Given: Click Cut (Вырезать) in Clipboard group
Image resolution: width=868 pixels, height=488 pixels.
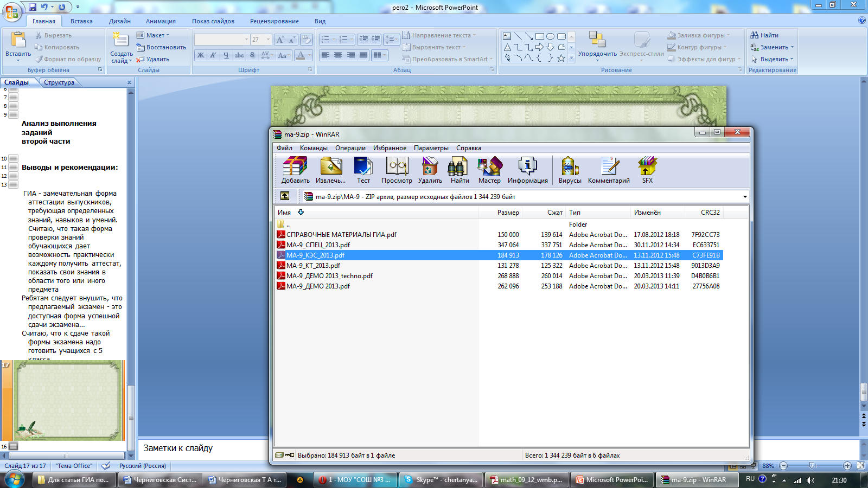Looking at the screenshot, I should pyautogui.click(x=53, y=35).
